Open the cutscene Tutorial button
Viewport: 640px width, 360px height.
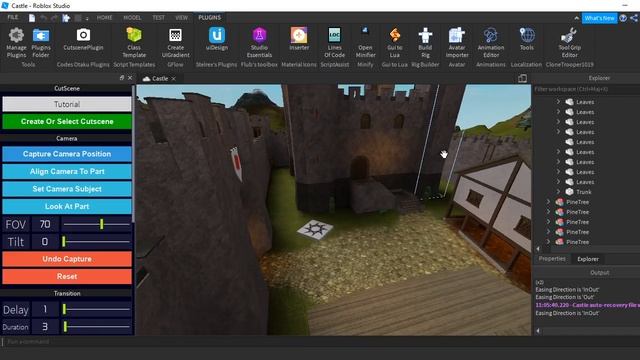[67, 104]
